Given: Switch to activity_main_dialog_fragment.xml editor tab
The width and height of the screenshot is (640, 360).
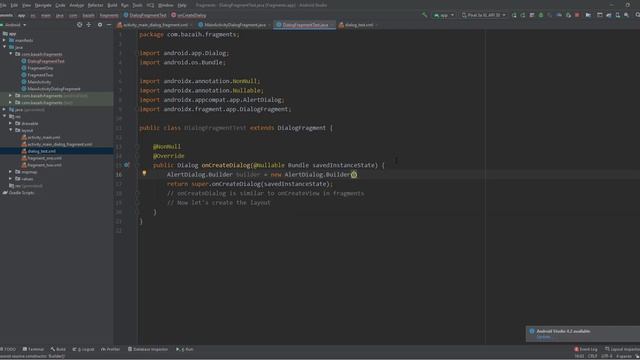Looking at the screenshot, I should 155,25.
